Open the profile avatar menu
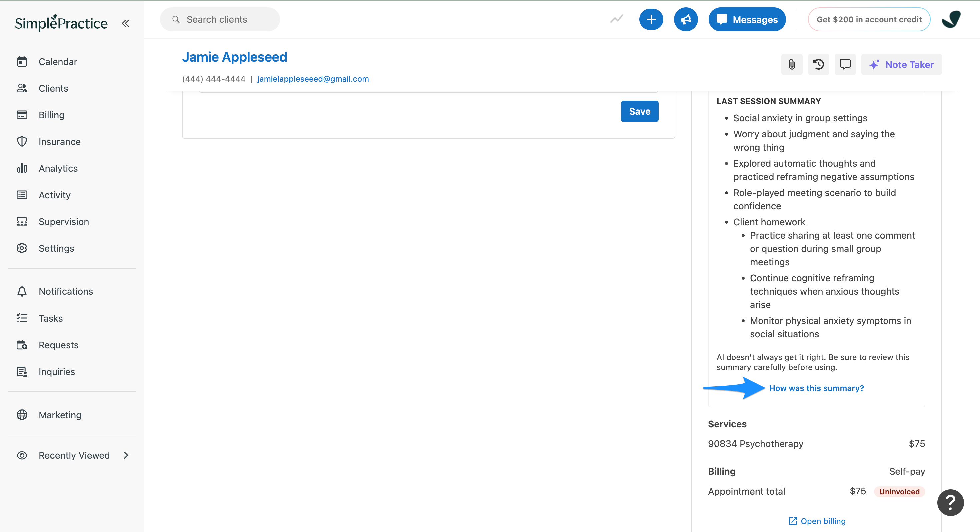Viewport: 980px width, 532px height. (x=951, y=19)
